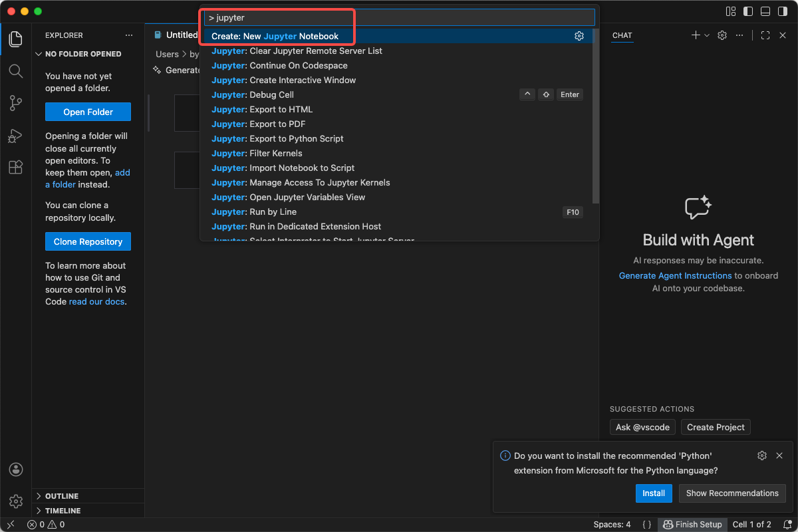Toggle the bottom panel layout button

[765, 11]
